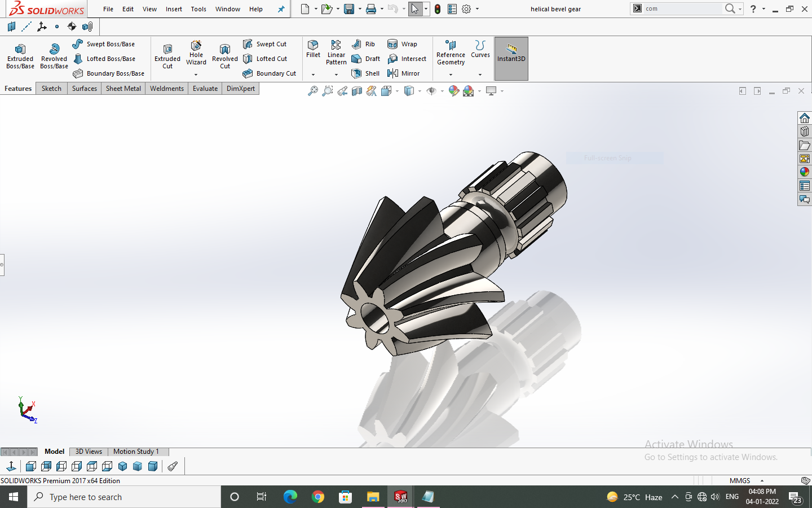
Task: Create a Linear Pattern
Action: click(336, 52)
